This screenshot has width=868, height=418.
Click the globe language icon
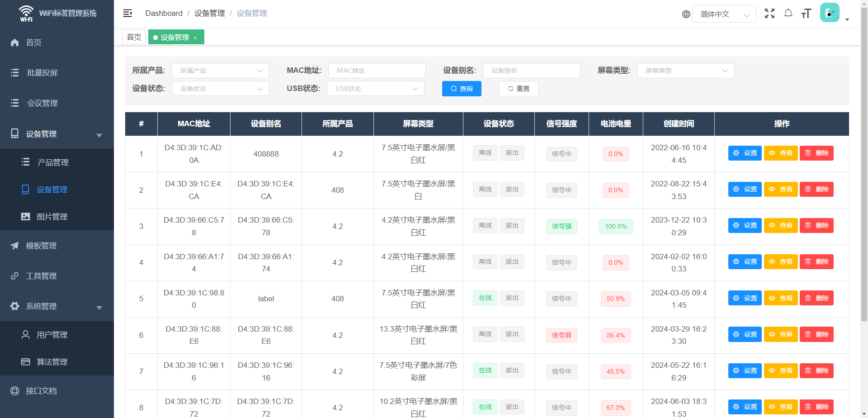(x=686, y=14)
